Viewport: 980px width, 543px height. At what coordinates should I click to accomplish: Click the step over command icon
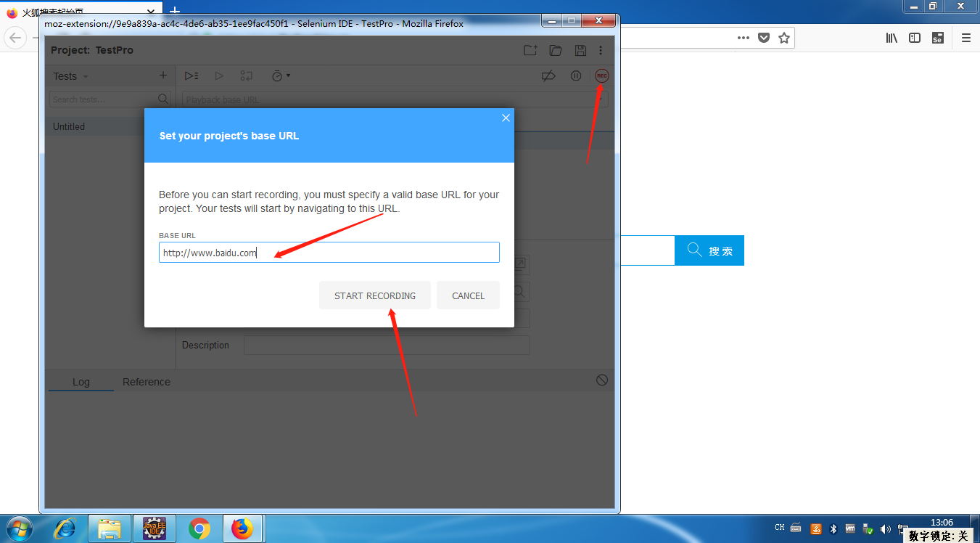click(x=247, y=75)
